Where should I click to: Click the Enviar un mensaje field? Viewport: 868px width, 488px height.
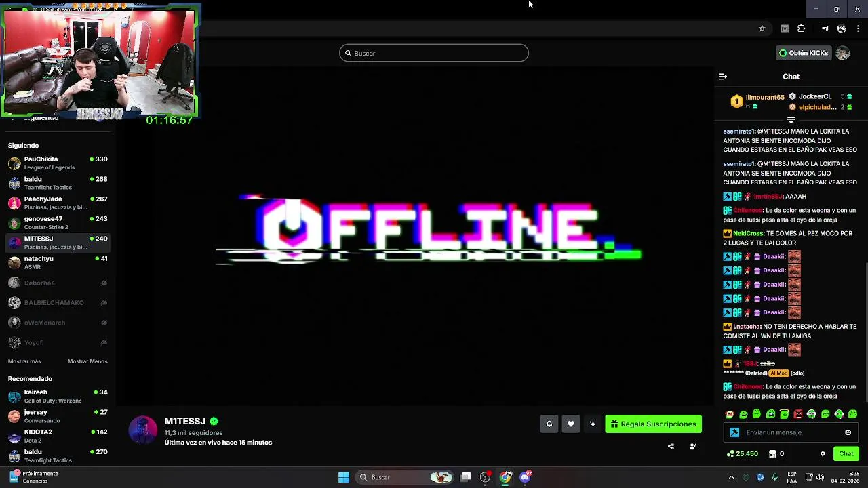791,432
